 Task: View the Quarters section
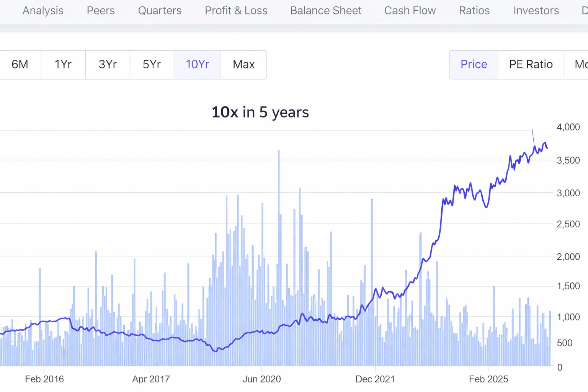coord(160,11)
